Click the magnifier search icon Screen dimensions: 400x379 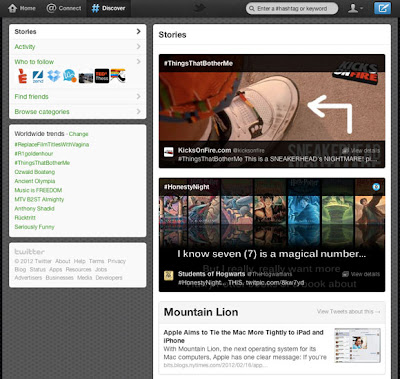[x=252, y=9]
